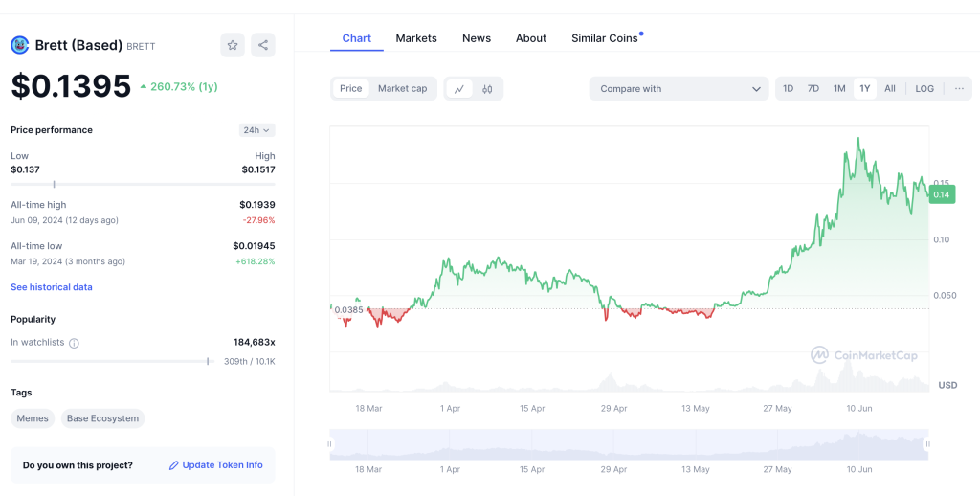This screenshot has width=980, height=496.
Task: Click the 309th / 10.1K rank text
Action: point(250,362)
